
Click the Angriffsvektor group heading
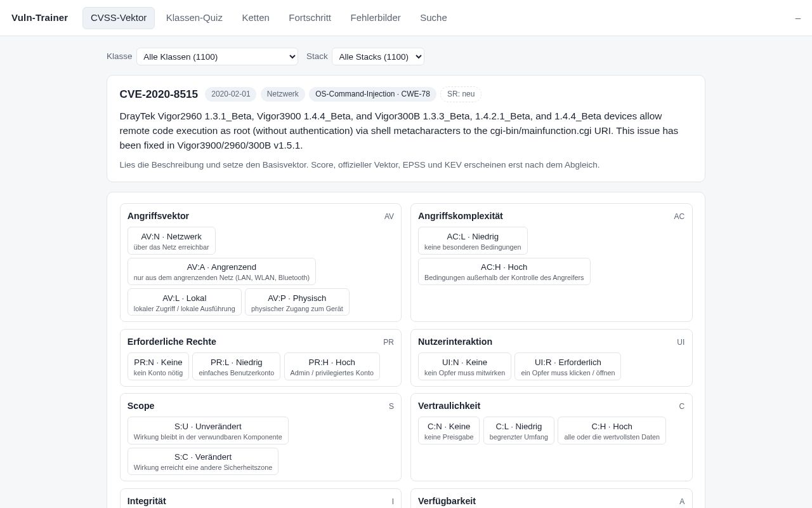click(x=158, y=216)
